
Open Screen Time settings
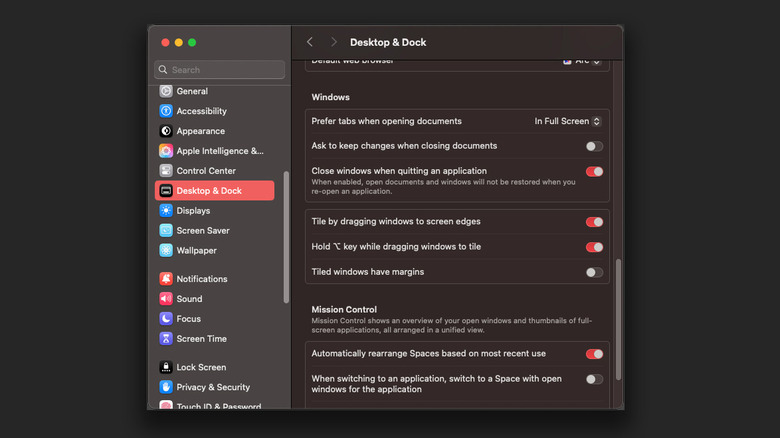coord(201,339)
